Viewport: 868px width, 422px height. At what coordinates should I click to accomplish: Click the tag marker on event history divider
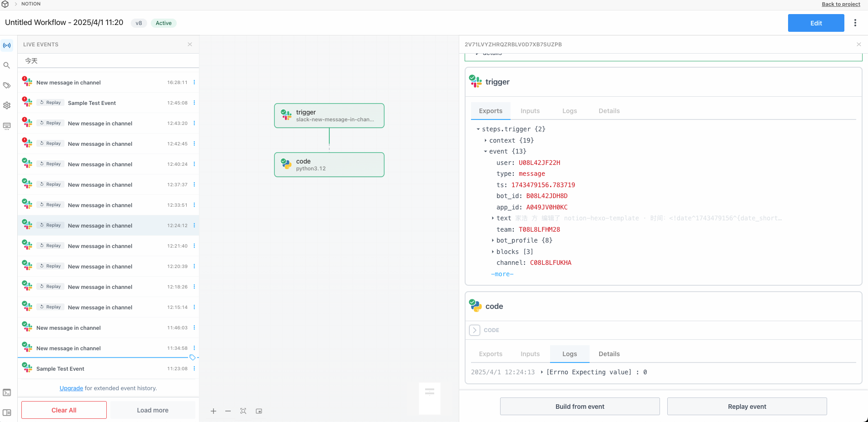pos(193,357)
